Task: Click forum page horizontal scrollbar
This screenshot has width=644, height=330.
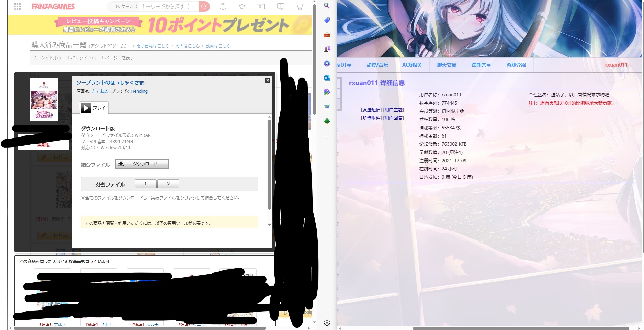Action: pyautogui.click(x=521, y=328)
